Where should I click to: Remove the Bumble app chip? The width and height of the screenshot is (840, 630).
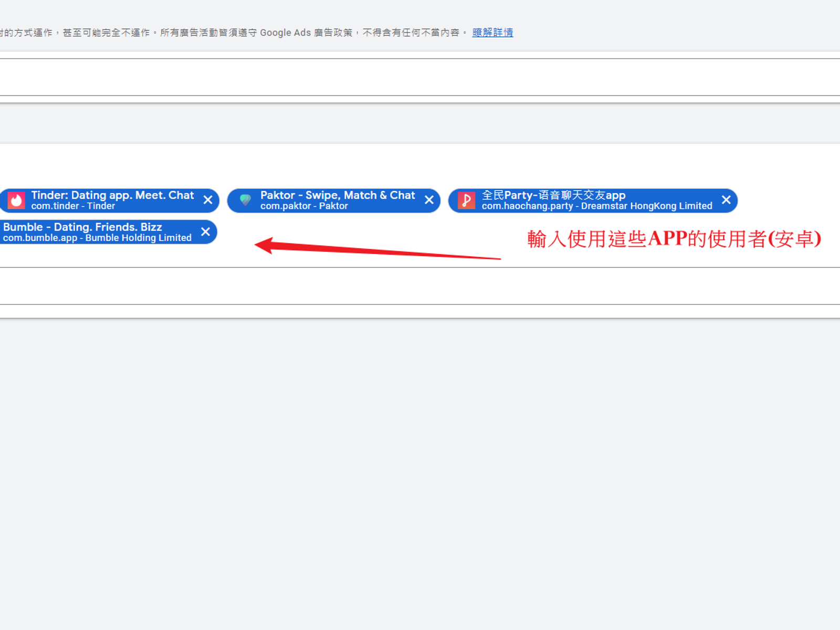click(x=205, y=232)
